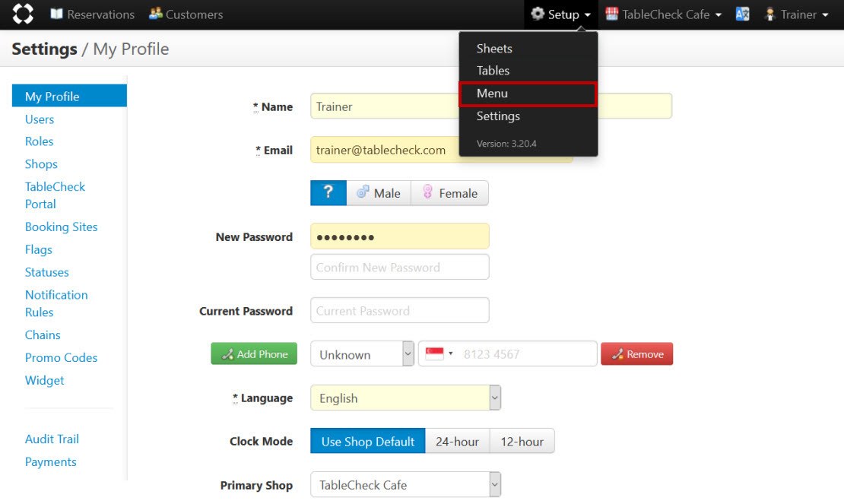Expand the TableCheck Cafe shop menu
This screenshot has height=504, width=844.
click(x=663, y=14)
